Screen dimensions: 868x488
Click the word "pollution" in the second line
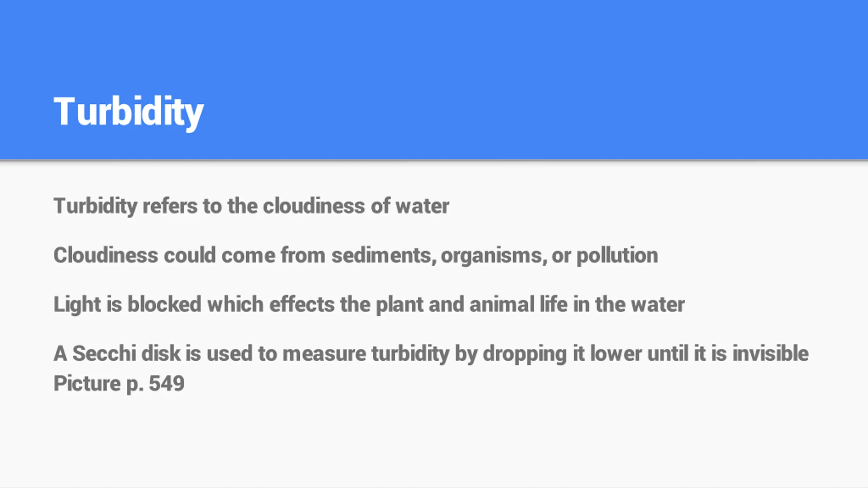coord(617,255)
